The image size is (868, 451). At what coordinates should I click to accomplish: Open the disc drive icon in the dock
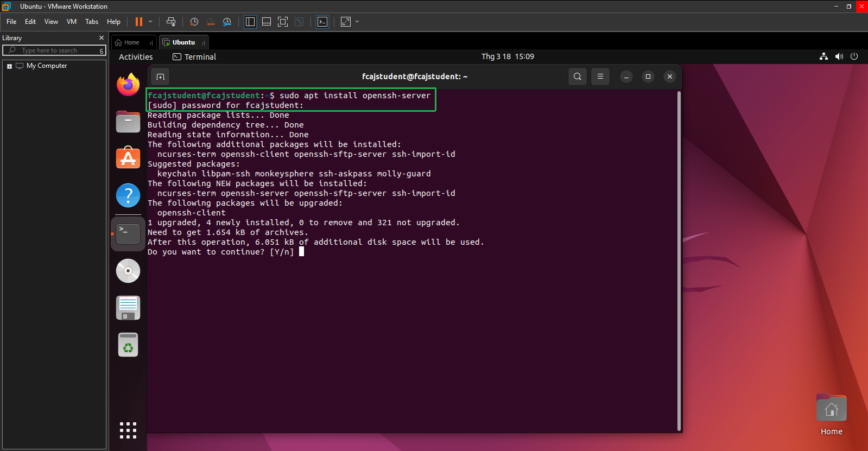tap(128, 271)
